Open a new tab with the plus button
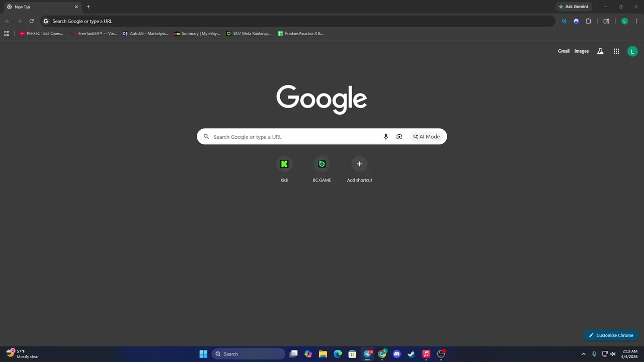This screenshot has height=362, width=644. click(x=89, y=7)
